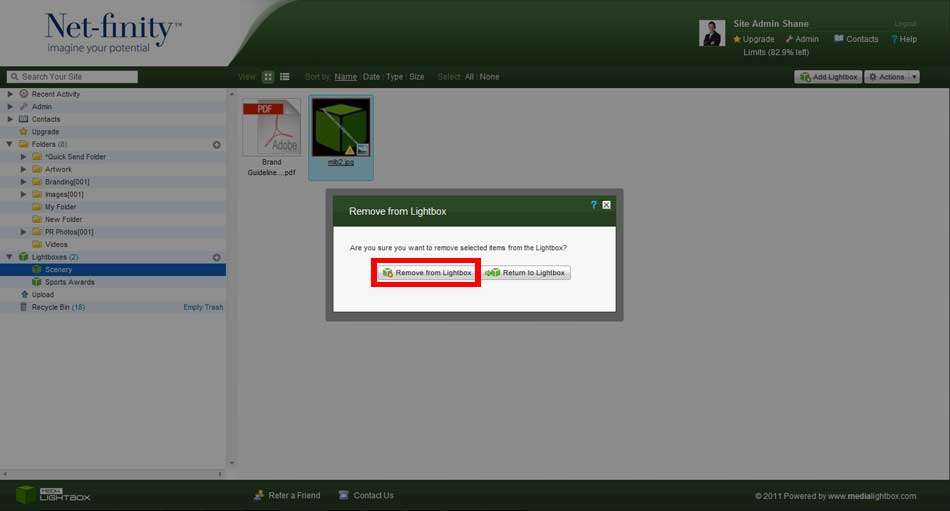The image size is (950, 511).
Task: Open the Actions dropdown menu
Action: [x=891, y=77]
